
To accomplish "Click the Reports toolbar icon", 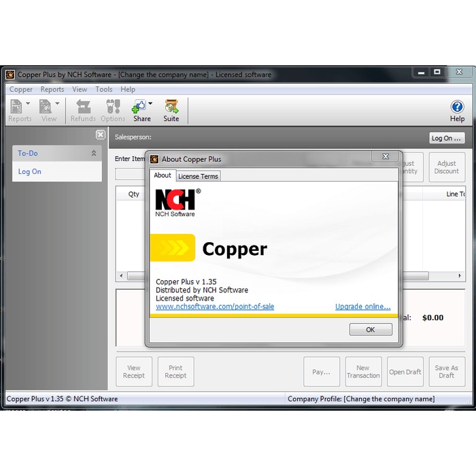I will tap(16, 107).
